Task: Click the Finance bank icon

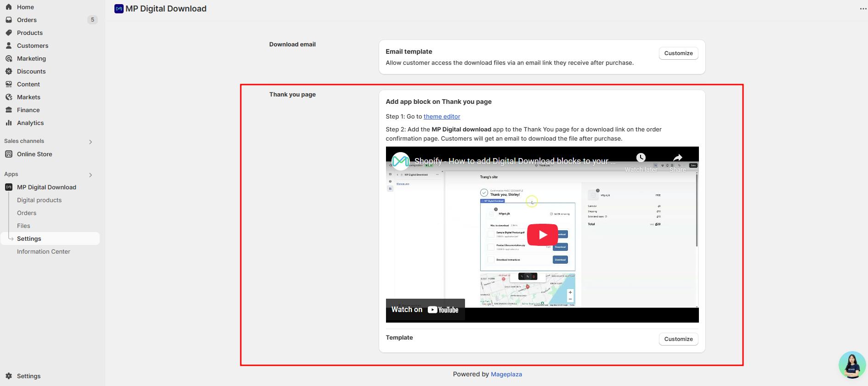Action: (x=9, y=110)
